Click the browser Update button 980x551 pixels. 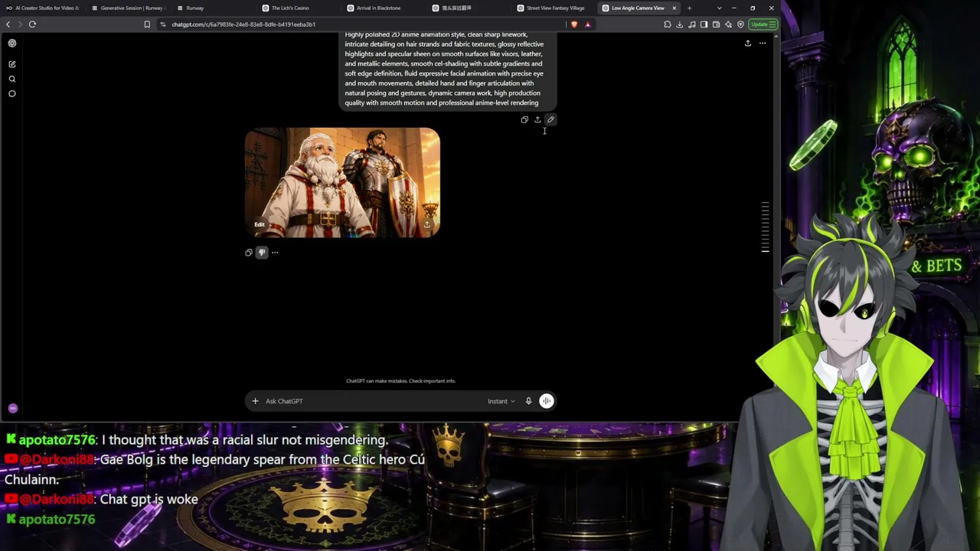tap(762, 24)
